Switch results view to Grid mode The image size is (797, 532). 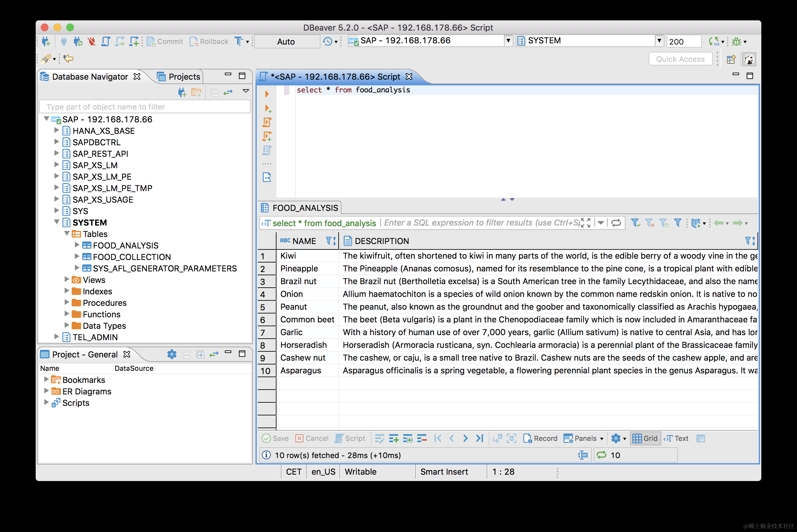[x=645, y=438]
